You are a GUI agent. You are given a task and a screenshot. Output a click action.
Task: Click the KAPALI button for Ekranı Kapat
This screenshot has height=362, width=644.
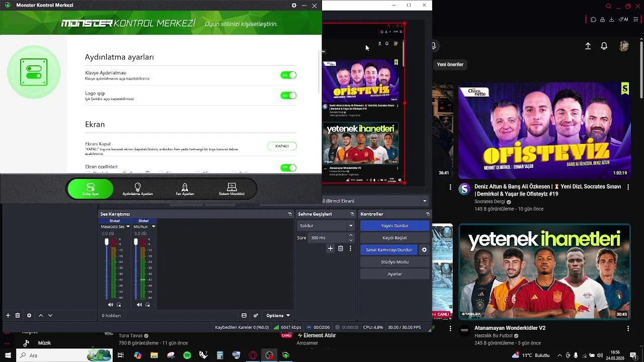tap(282, 146)
